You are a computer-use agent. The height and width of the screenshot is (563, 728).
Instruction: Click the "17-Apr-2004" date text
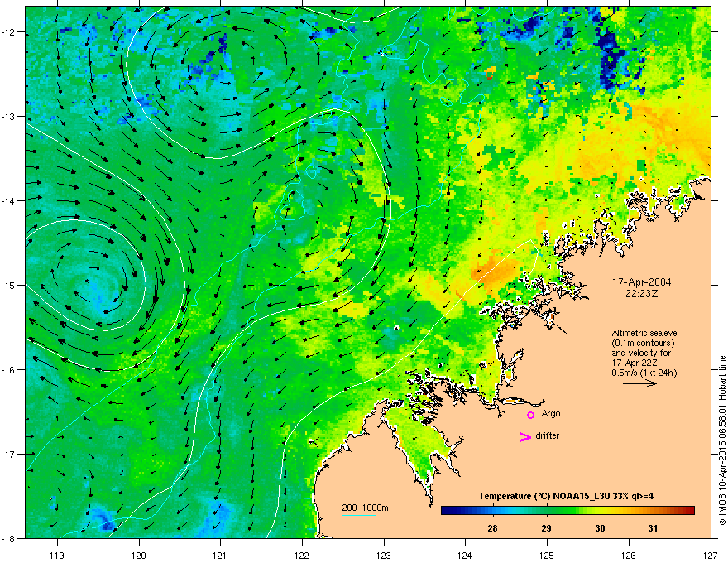(x=642, y=282)
